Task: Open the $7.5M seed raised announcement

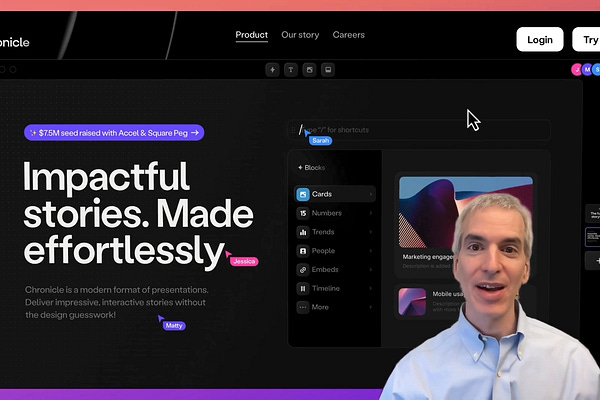Action: coord(114,132)
